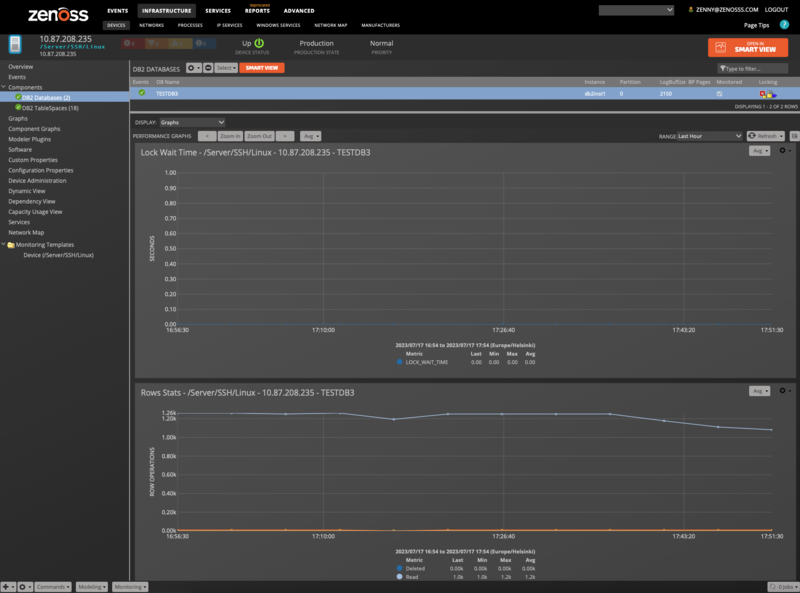800x593 pixels.
Task: Click the green event status icon for TESTDB3
Action: [142, 93]
